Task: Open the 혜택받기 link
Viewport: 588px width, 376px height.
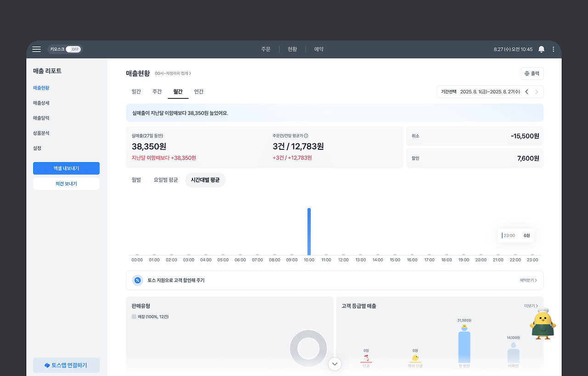Action: (528, 280)
